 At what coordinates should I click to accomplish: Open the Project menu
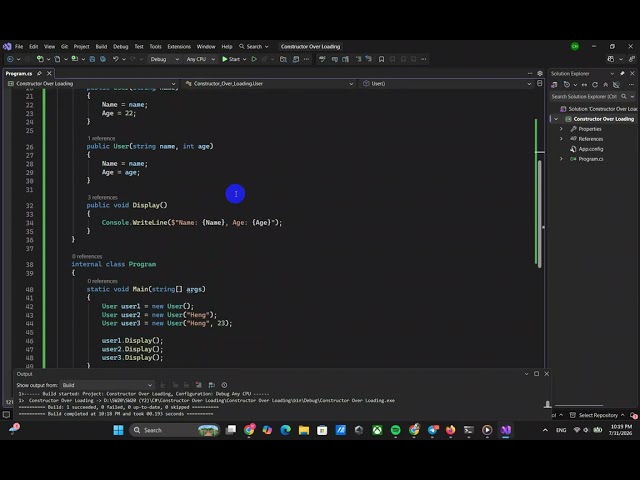click(x=81, y=47)
